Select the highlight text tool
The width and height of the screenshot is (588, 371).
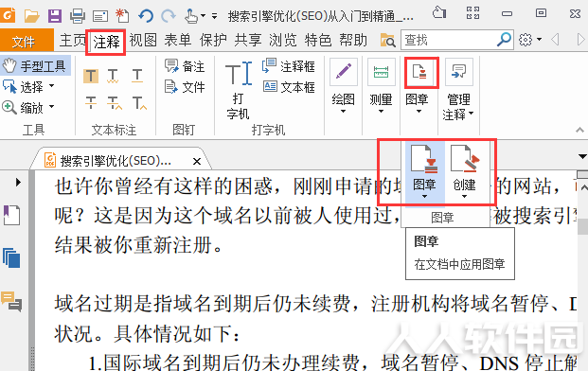click(x=91, y=76)
